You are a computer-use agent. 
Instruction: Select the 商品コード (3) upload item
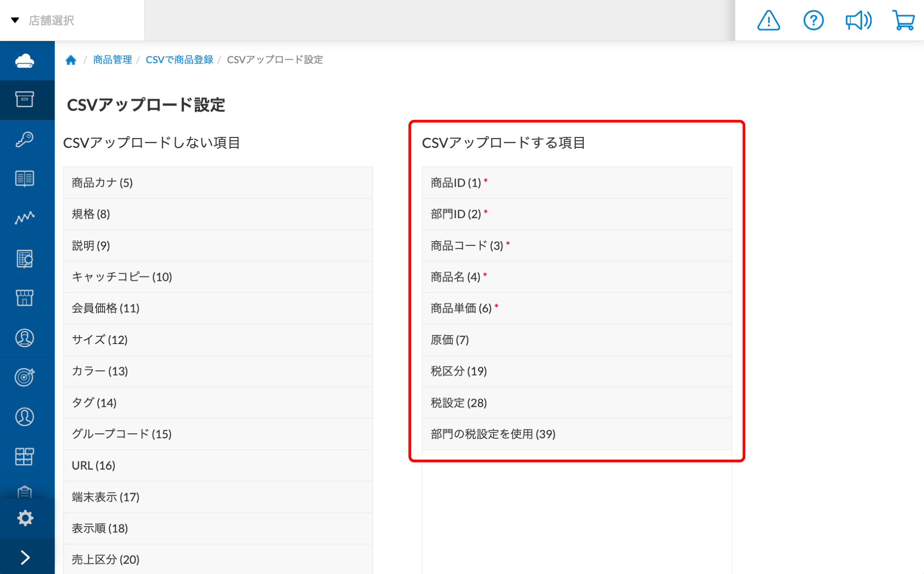(577, 245)
